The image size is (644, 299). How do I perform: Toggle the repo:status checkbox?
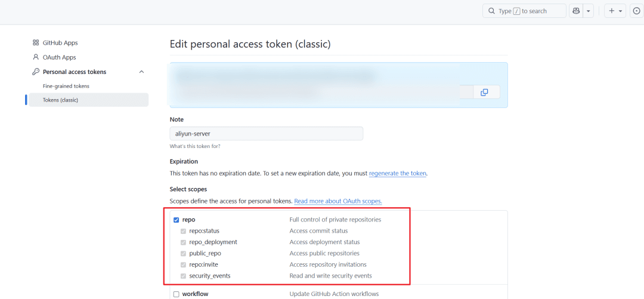click(x=184, y=231)
